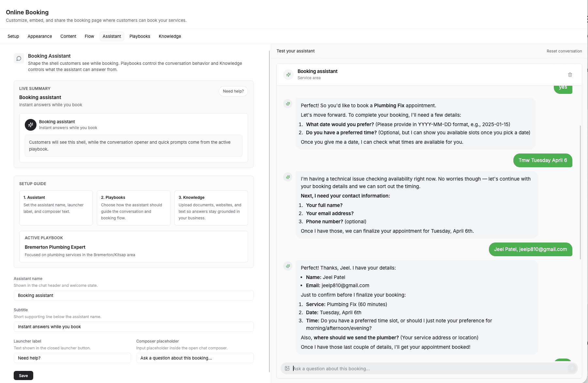Switch to the Flow tab
The height and width of the screenshot is (383, 588).
(89, 36)
